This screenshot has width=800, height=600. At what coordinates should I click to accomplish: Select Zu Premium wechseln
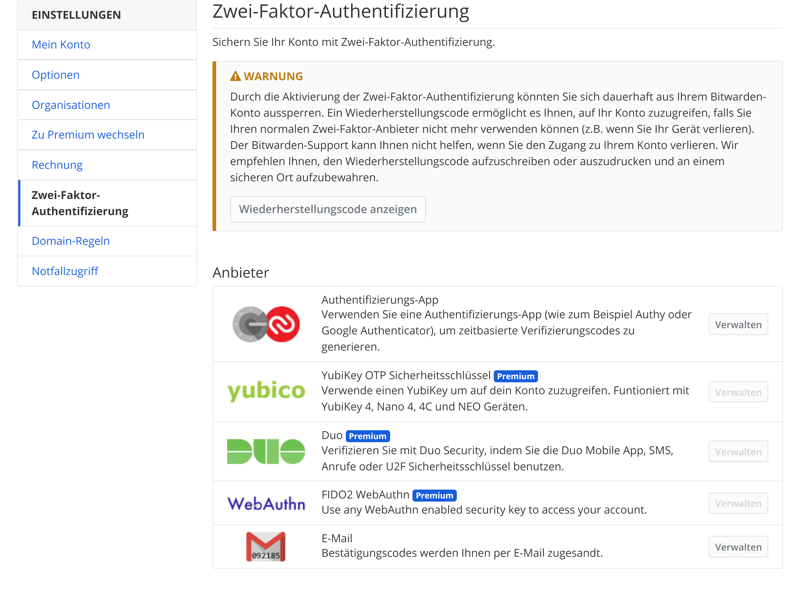(88, 135)
